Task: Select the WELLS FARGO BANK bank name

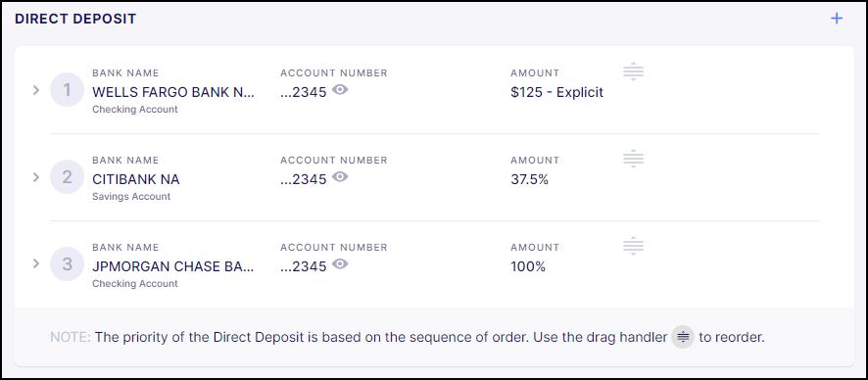Action: click(172, 92)
